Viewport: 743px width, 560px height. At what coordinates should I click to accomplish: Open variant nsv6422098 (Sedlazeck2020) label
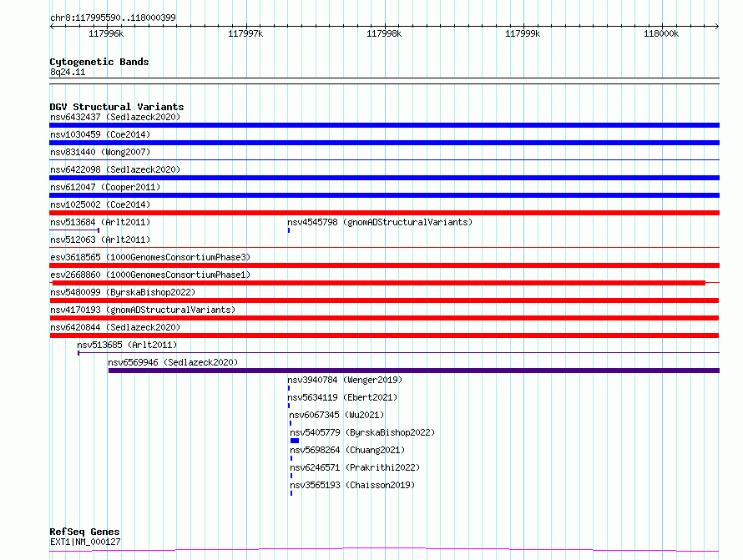coord(115,169)
